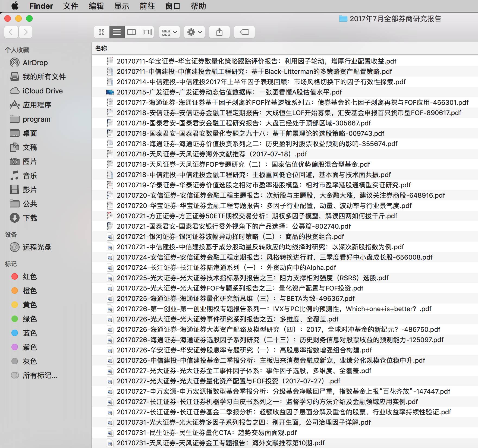This screenshot has width=478, height=448.
Task: Switch to icon view
Action: pyautogui.click(x=102, y=32)
